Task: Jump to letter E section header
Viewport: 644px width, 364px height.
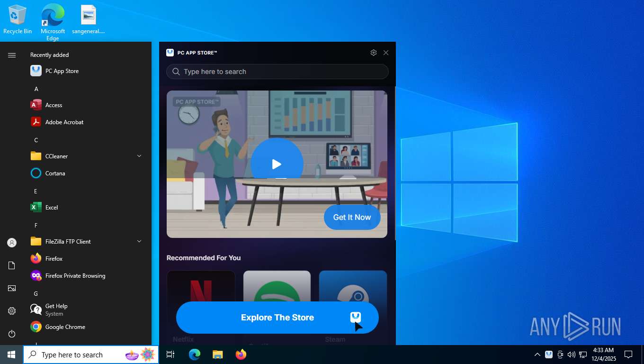Action: tap(36, 191)
